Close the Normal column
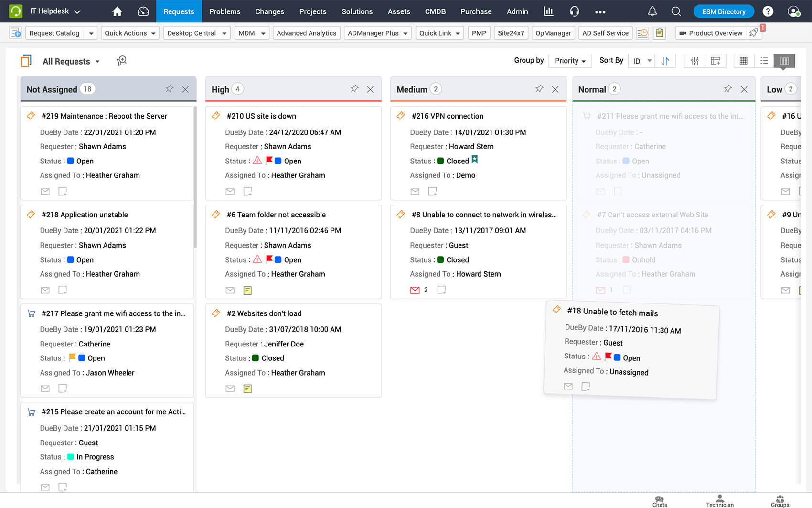This screenshot has width=812, height=508. 744,89
